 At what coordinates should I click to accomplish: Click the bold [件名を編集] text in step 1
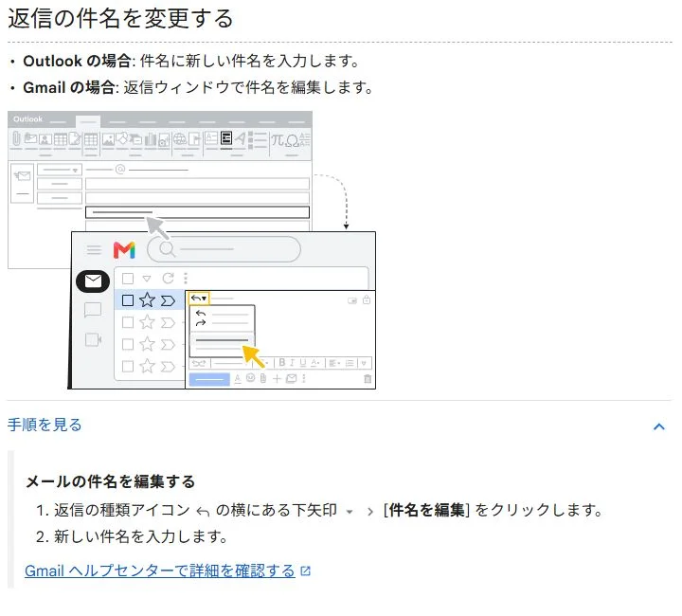coord(426,510)
